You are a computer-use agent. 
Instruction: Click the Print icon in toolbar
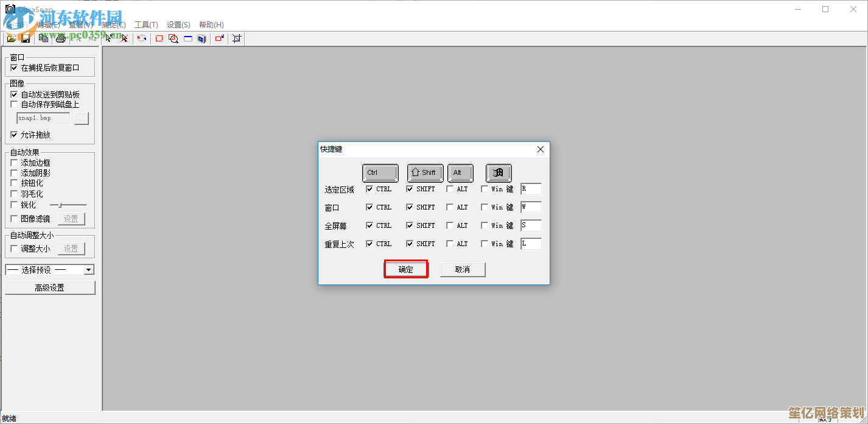(x=60, y=38)
